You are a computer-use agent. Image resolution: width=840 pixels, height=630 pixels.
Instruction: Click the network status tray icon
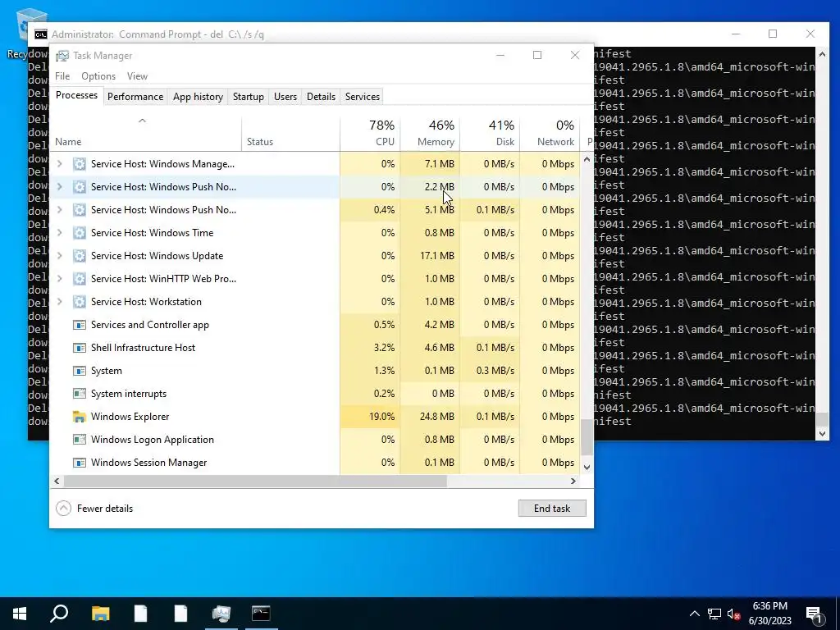point(714,614)
